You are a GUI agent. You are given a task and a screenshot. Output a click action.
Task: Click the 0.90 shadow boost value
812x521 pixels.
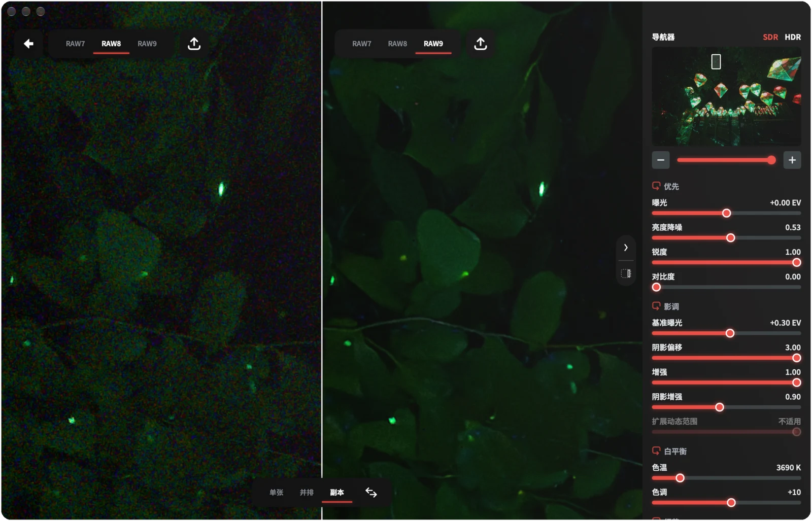click(x=793, y=397)
